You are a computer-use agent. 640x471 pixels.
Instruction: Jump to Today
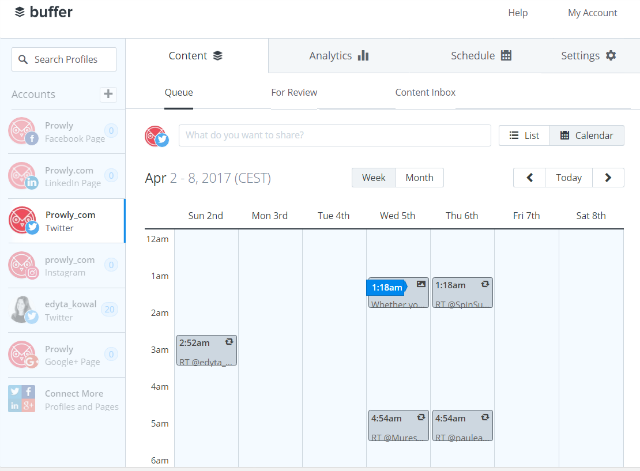tap(569, 178)
